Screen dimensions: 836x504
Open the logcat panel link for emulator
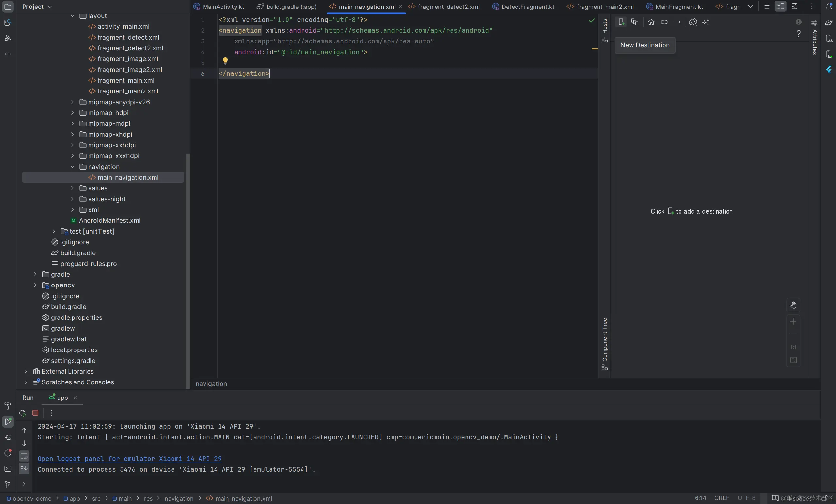click(x=130, y=459)
